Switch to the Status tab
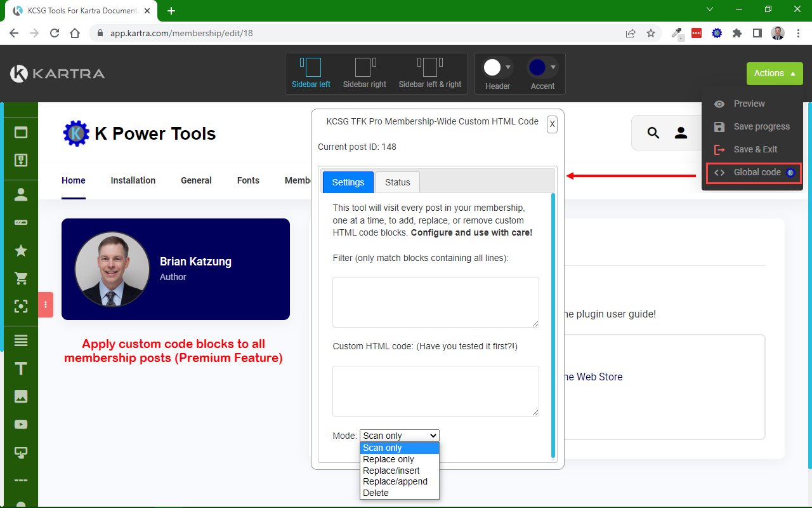 click(x=398, y=182)
